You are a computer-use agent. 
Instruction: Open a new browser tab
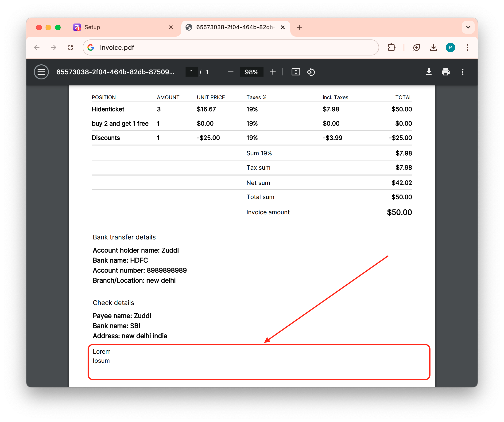click(x=299, y=27)
